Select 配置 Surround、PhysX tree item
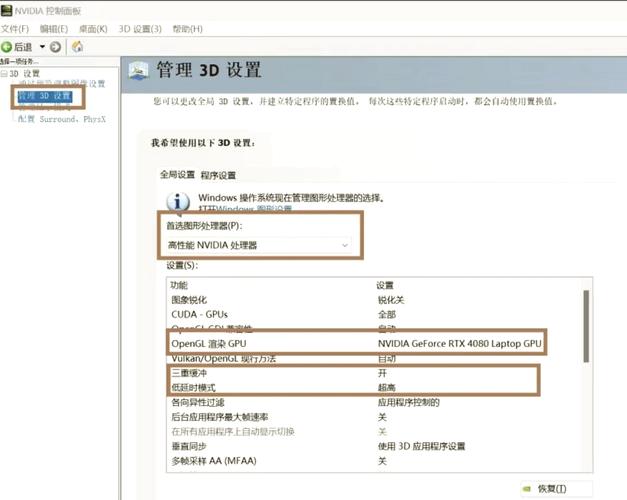Screen dimensions: 627x500 pyautogui.click(x=62, y=119)
